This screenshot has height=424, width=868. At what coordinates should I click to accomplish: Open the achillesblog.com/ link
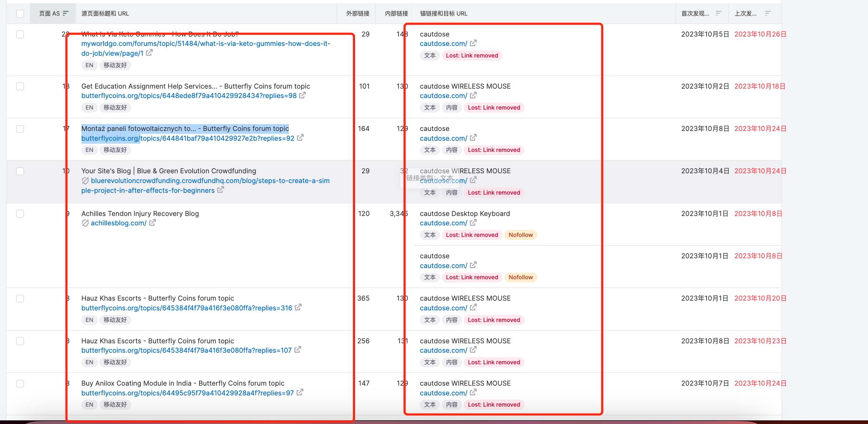click(x=118, y=223)
